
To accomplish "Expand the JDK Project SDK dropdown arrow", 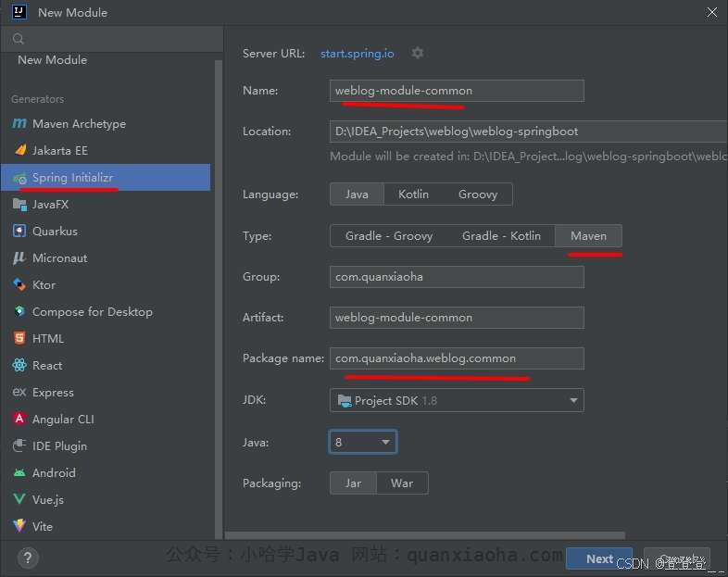I will tap(573, 401).
